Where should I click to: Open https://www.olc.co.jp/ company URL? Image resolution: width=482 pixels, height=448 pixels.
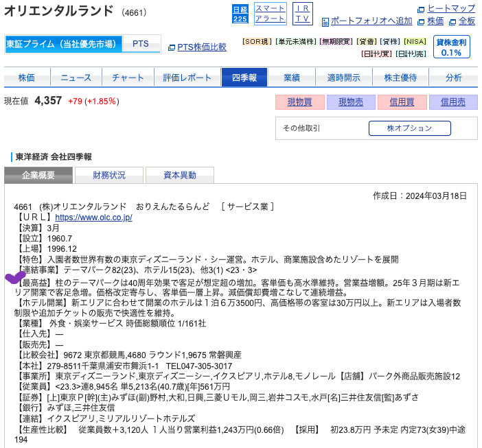click(x=94, y=217)
